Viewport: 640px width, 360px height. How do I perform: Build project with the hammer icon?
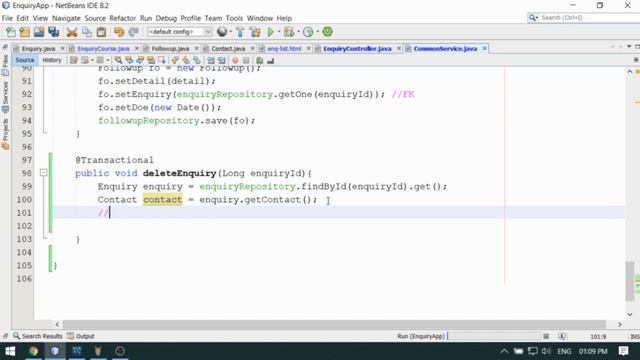pyautogui.click(x=240, y=32)
